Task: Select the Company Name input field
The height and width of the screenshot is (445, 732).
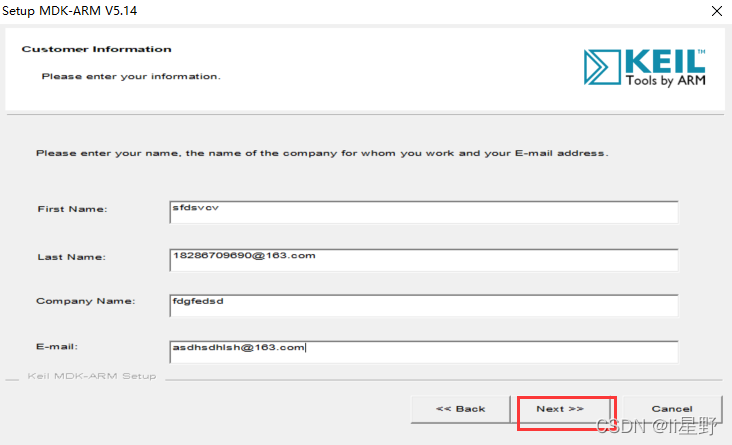Action: click(x=424, y=303)
